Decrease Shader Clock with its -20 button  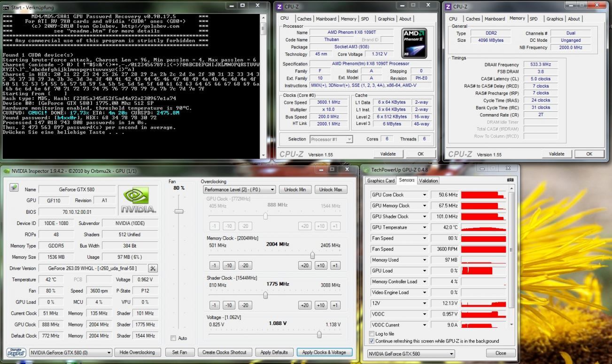point(245,305)
